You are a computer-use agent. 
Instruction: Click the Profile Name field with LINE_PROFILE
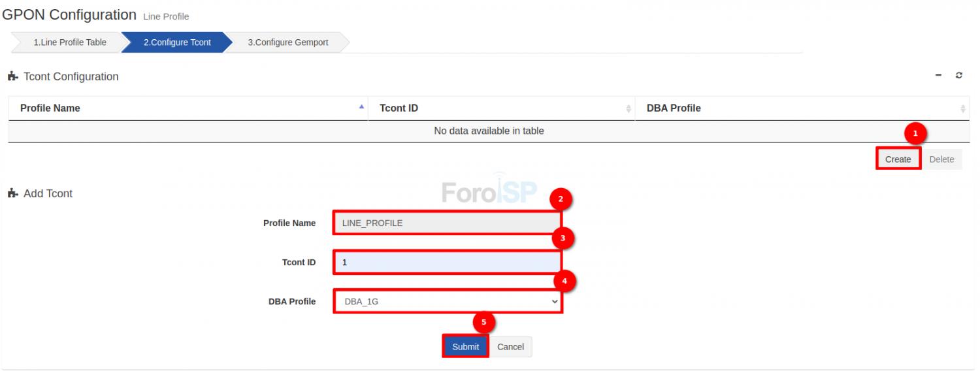coord(447,223)
